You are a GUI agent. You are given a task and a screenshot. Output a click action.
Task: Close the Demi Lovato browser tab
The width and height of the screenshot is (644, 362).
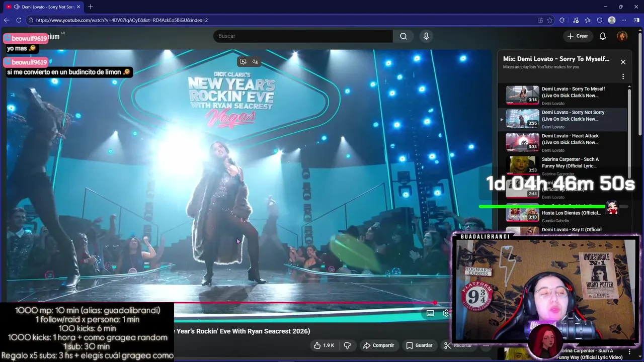[78, 7]
